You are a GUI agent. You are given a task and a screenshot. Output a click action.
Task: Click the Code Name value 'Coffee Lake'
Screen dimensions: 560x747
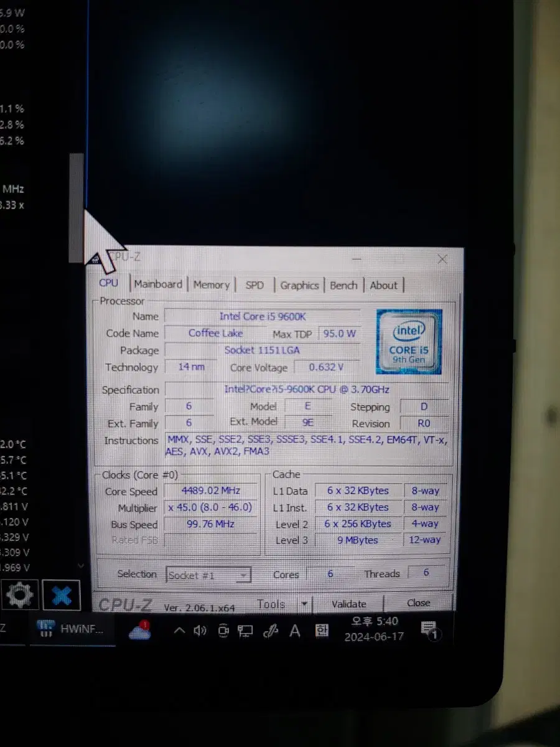(x=215, y=333)
